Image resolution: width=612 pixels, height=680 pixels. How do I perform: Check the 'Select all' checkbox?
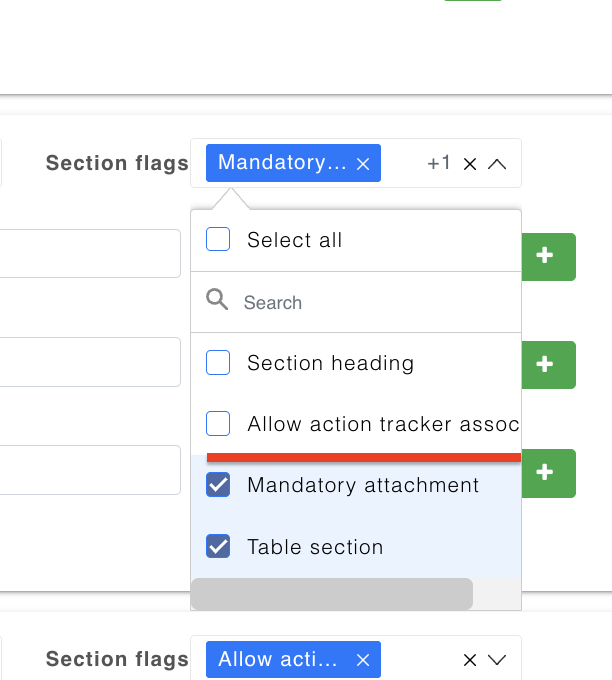coord(218,240)
